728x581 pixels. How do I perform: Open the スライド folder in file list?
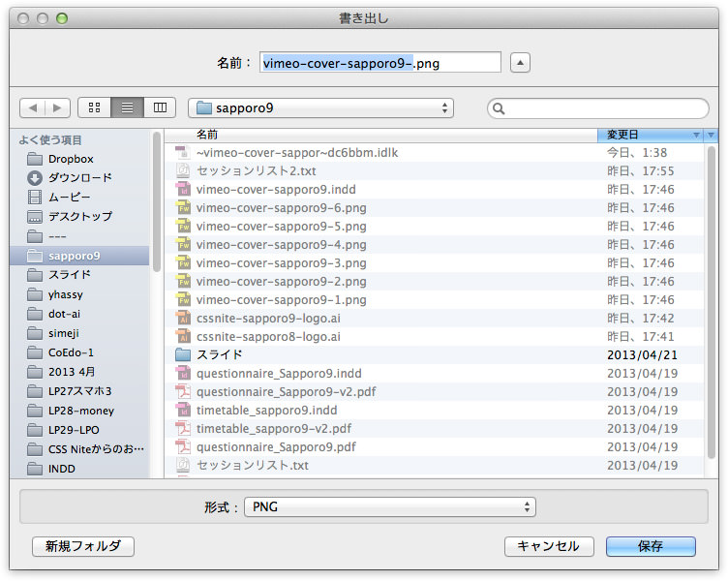click(434, 354)
